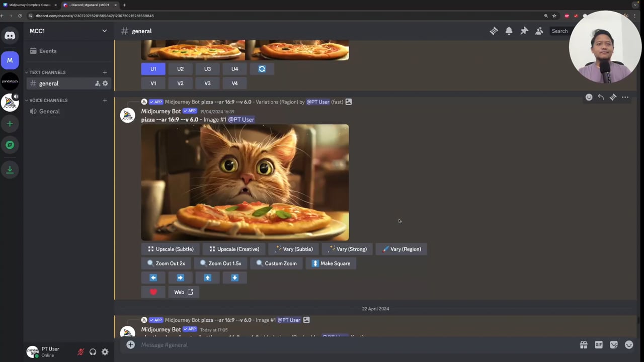The image size is (644, 362).
Task: Click the U4 upscale button
Action: (x=234, y=69)
